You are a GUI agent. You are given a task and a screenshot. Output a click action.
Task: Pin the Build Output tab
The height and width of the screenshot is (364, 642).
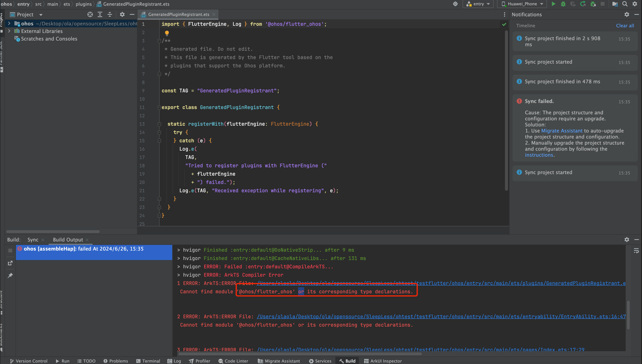[x=10, y=275]
